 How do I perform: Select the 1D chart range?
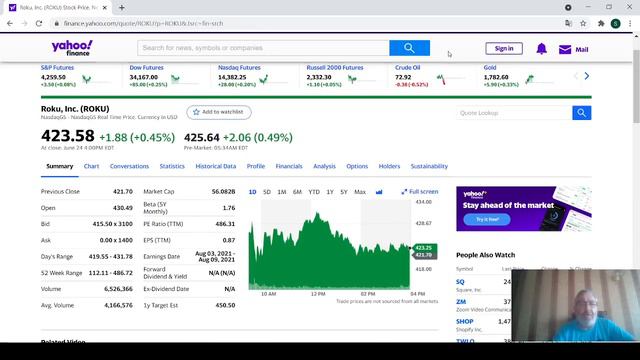tap(253, 192)
